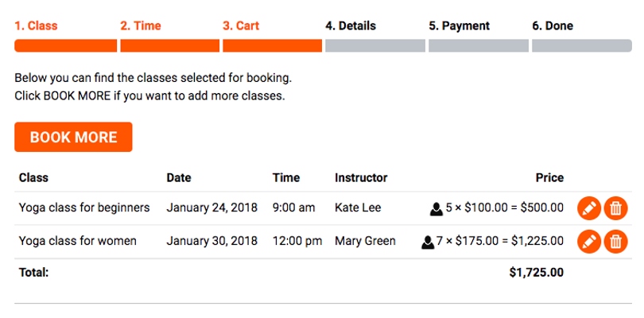Click the person icon in the $500.00 row
This screenshot has width=644, height=318.
coord(436,209)
